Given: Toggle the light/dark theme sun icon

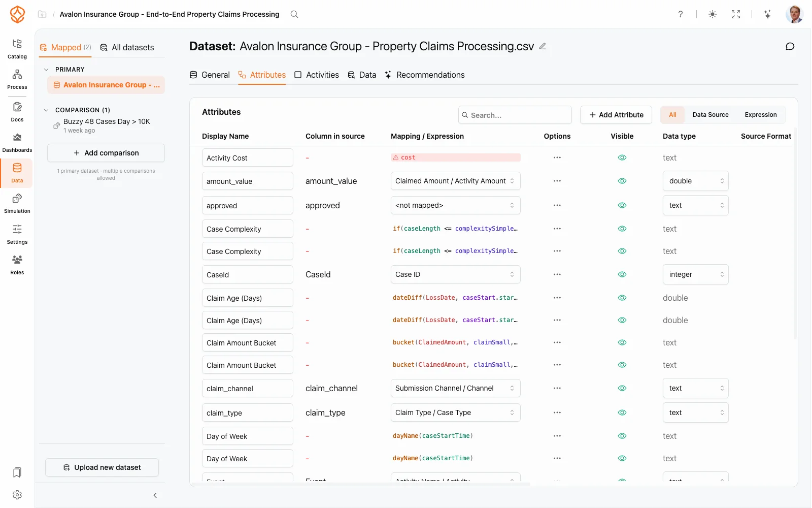Looking at the screenshot, I should 713,14.
